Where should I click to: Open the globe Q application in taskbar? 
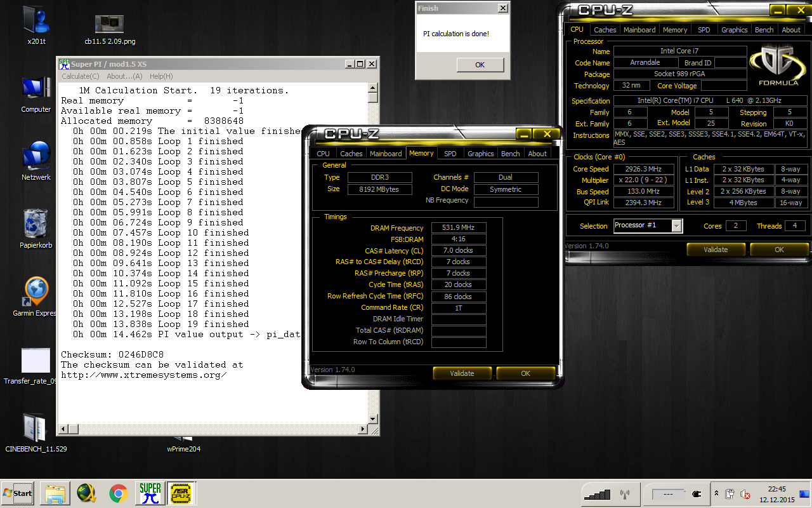(86, 493)
